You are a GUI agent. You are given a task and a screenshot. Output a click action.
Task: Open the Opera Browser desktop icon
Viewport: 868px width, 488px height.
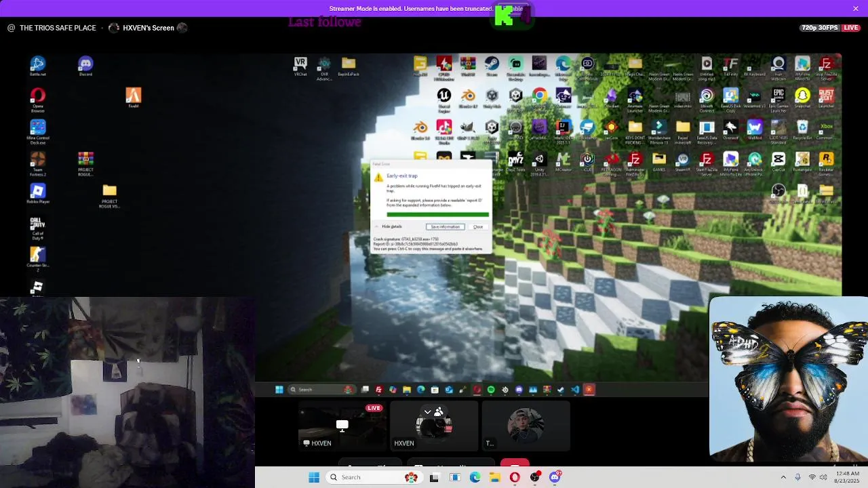tap(38, 100)
